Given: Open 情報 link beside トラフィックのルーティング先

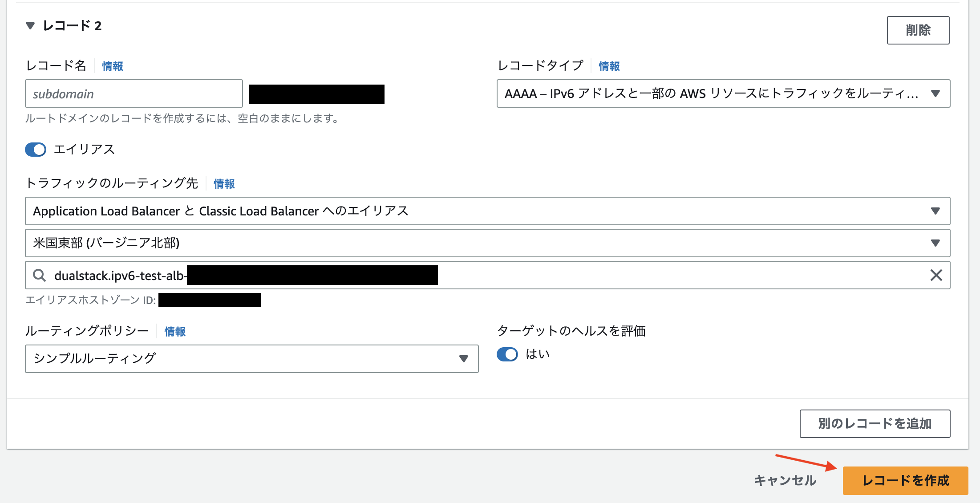Looking at the screenshot, I should [x=224, y=184].
